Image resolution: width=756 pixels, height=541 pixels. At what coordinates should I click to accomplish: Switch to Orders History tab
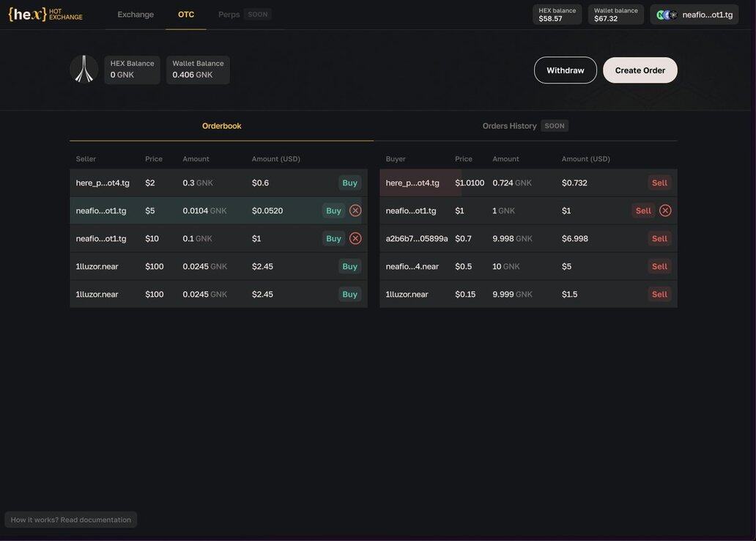click(x=510, y=126)
